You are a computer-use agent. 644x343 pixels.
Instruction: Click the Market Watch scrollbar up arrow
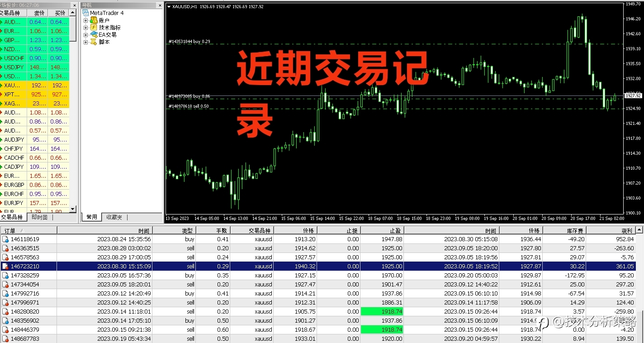[x=73, y=13]
